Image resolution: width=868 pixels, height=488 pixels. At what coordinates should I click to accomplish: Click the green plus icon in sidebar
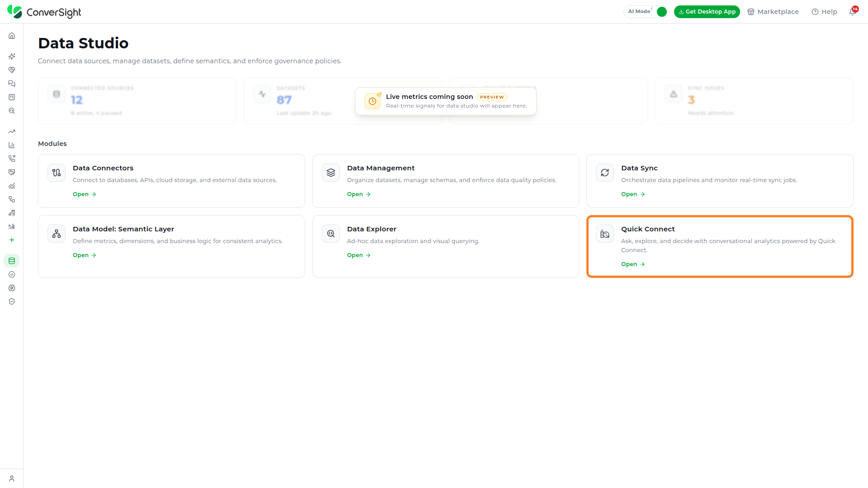pyautogui.click(x=12, y=240)
